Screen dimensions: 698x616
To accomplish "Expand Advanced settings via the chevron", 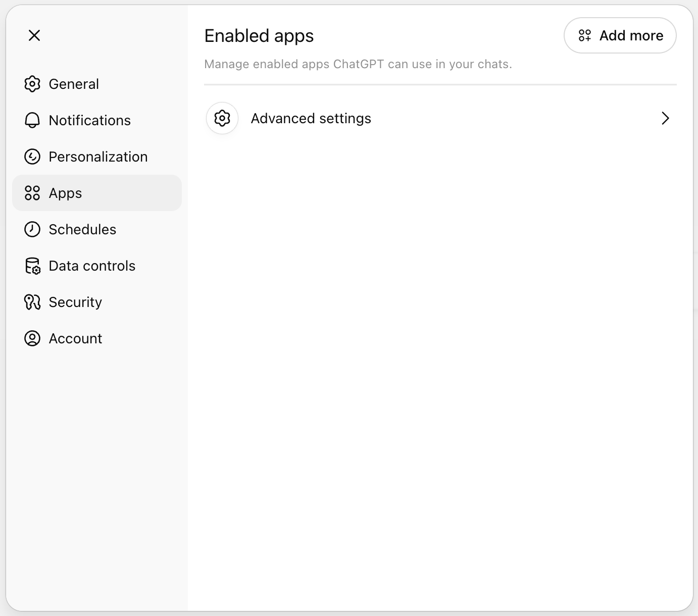I will [x=665, y=118].
